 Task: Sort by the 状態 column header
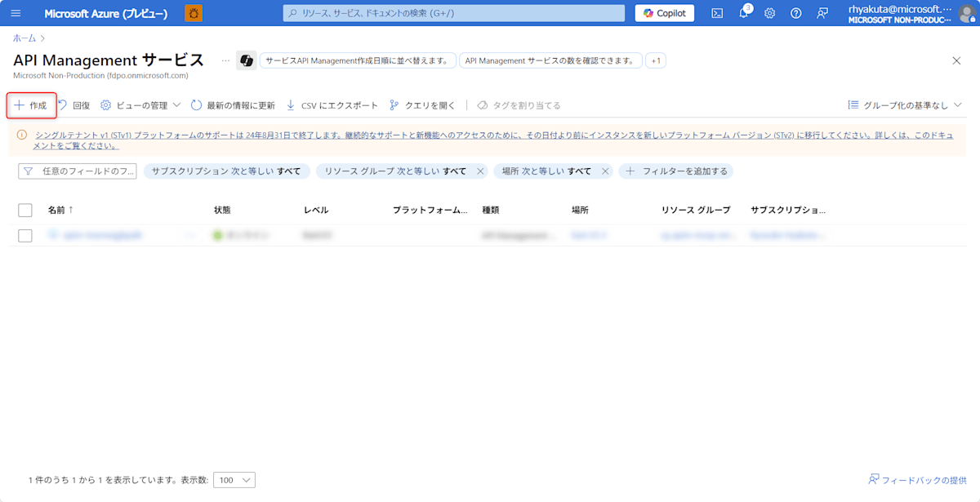pyautogui.click(x=222, y=210)
